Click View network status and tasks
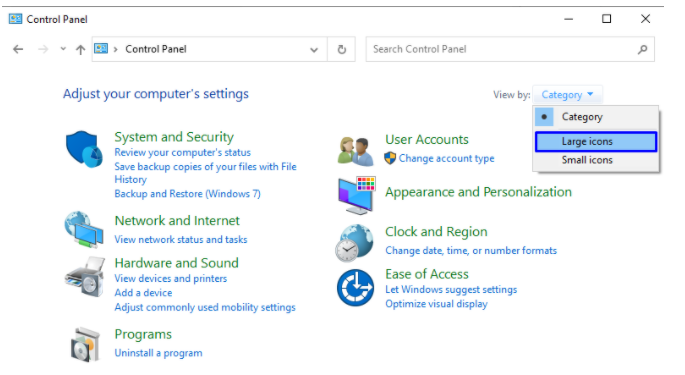Image resolution: width=685 pixels, height=375 pixels. pos(181,240)
